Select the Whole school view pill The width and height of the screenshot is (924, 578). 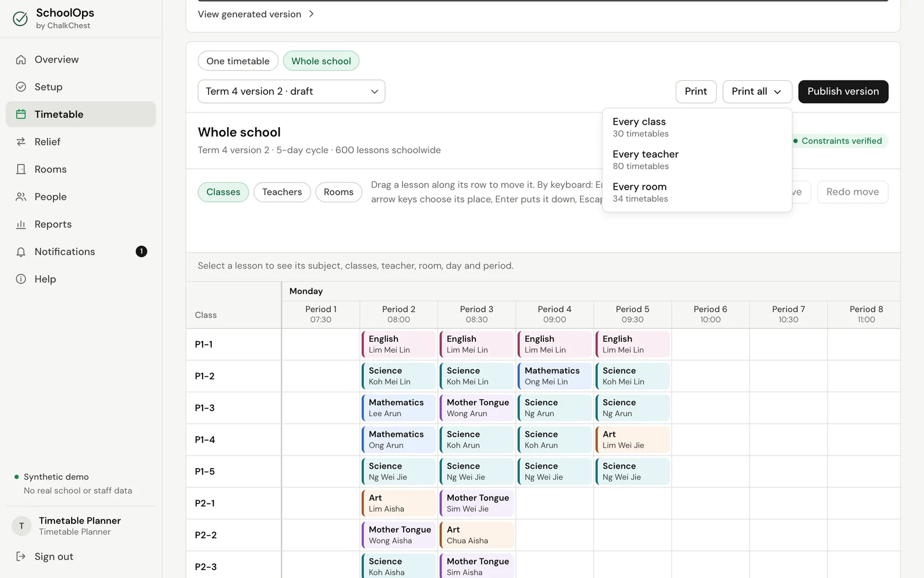(321, 61)
